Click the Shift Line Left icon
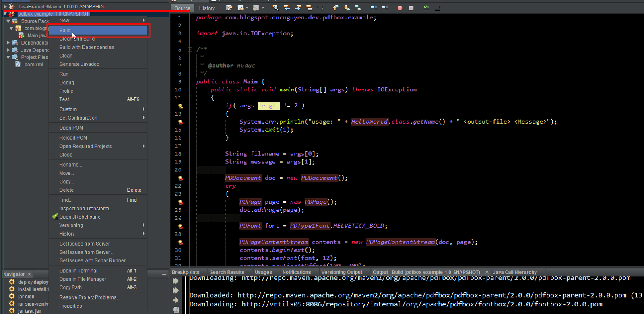 coord(373,8)
